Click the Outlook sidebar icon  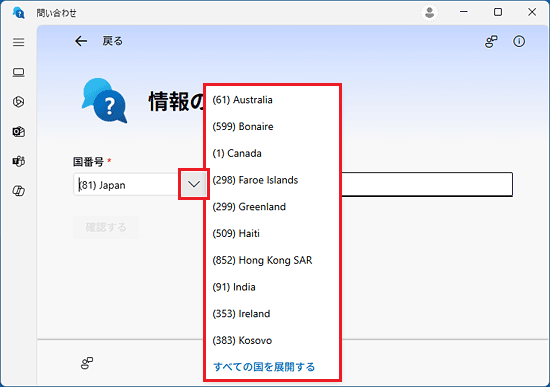19,132
